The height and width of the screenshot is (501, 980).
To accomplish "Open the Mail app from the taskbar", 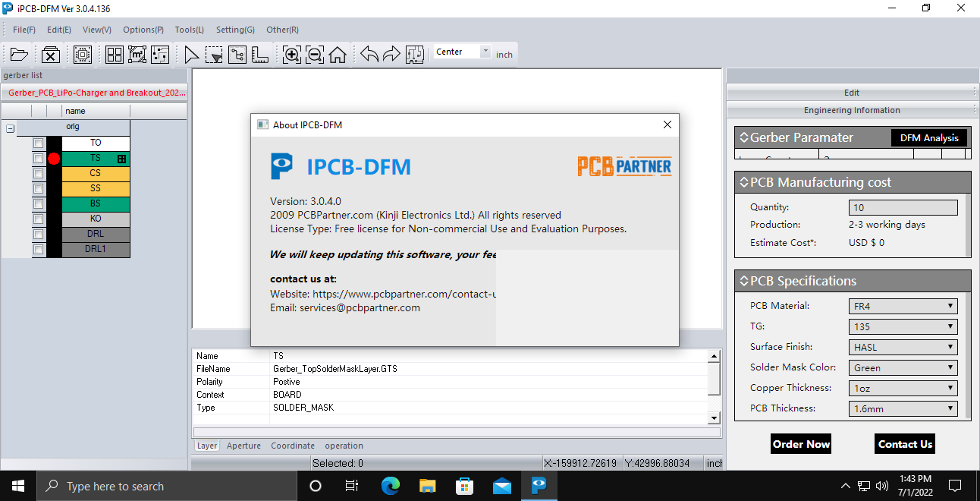I will 502,486.
